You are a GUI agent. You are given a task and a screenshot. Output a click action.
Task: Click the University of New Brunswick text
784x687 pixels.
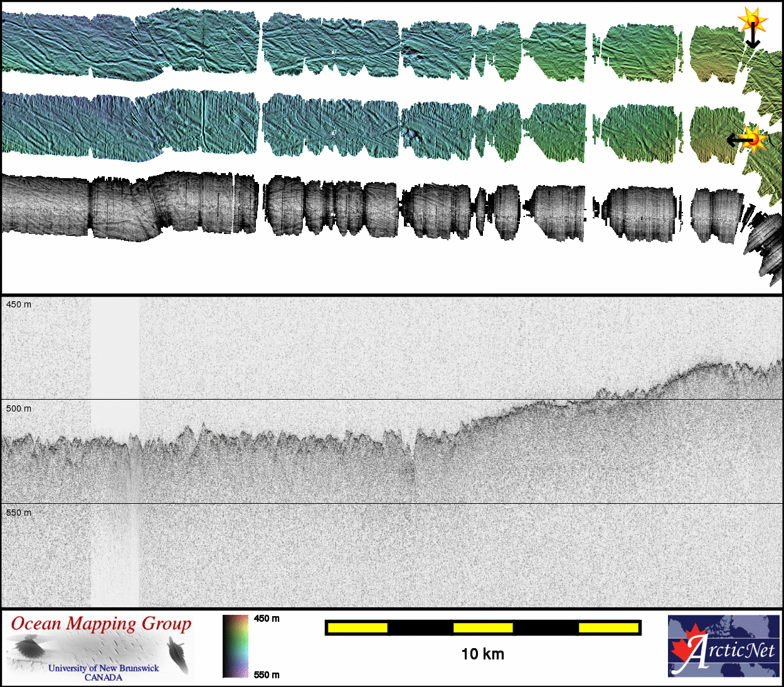103,668
